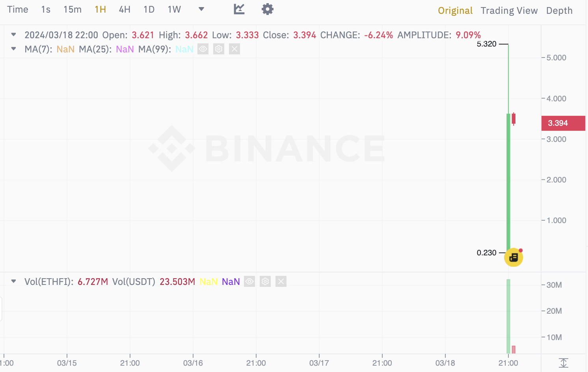Screen dimensions: 588x372
Task: Click the 1.000 price axis label
Action: 556,220
